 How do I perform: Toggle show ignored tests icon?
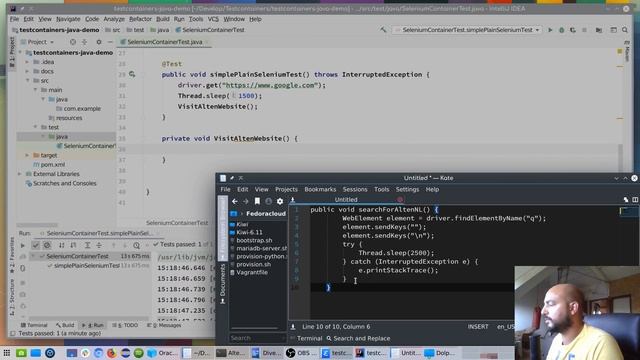click(47, 245)
